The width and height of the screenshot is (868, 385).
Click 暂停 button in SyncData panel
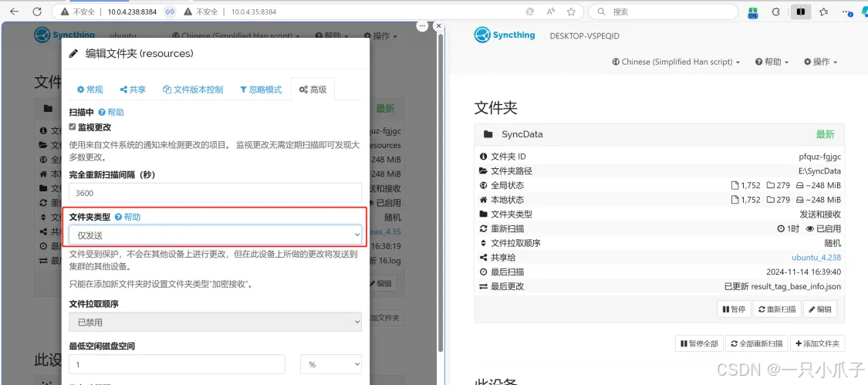click(x=734, y=309)
